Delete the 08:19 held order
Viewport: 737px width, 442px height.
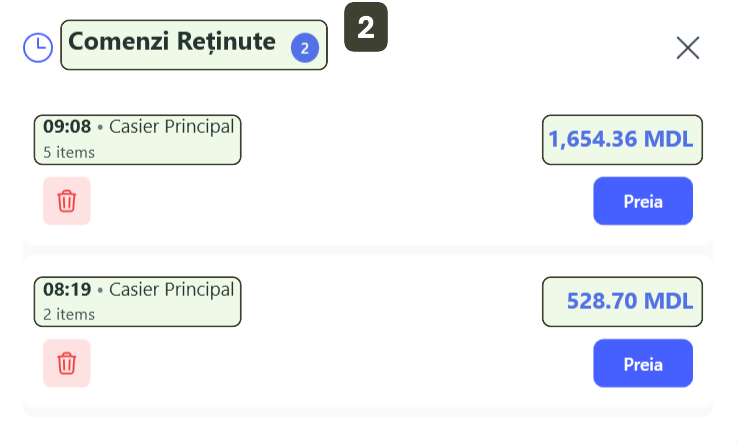coord(67,363)
